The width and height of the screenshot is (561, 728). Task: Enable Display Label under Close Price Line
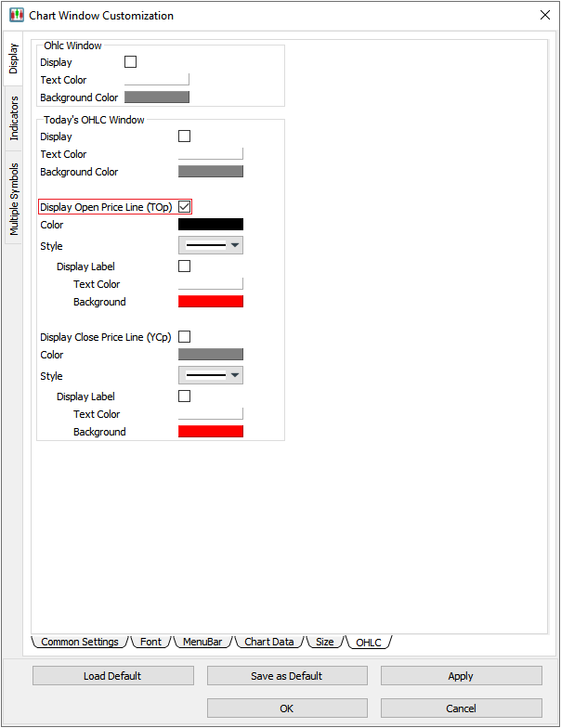click(184, 396)
